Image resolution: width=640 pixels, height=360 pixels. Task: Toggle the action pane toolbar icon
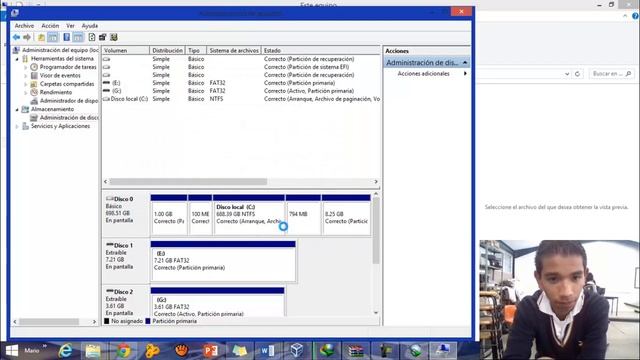[78, 38]
